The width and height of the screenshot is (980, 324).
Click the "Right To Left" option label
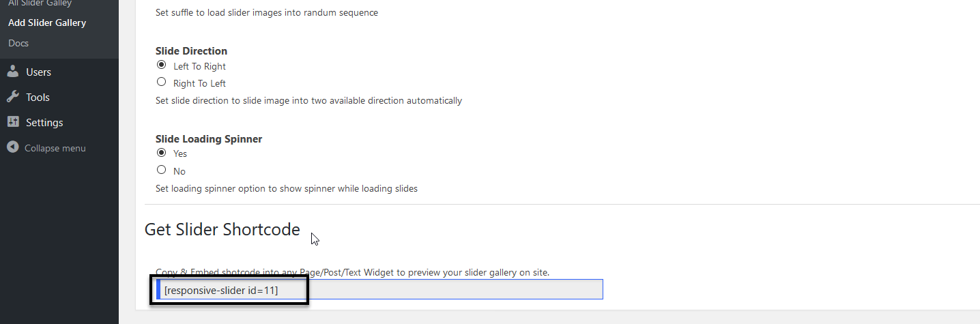pyautogui.click(x=199, y=83)
